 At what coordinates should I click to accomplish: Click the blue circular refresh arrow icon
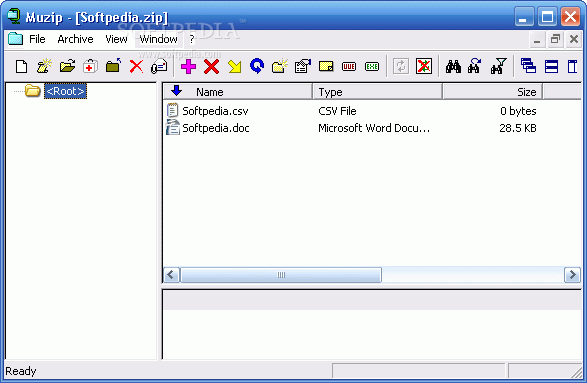point(257,66)
